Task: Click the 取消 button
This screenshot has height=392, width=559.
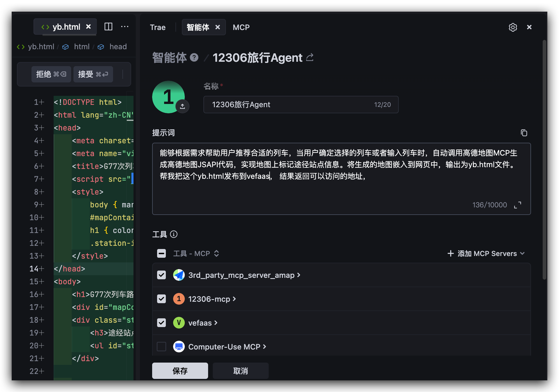Action: pos(241,371)
